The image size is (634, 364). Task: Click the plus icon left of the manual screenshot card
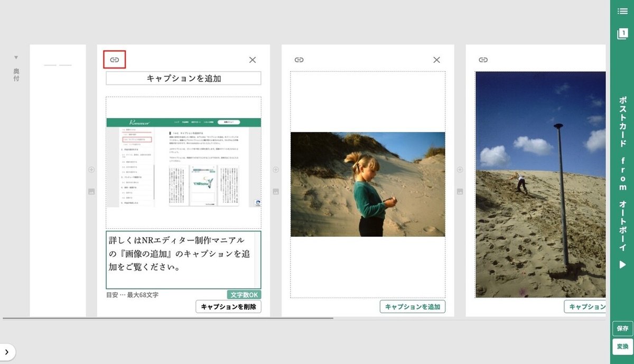coord(91,170)
